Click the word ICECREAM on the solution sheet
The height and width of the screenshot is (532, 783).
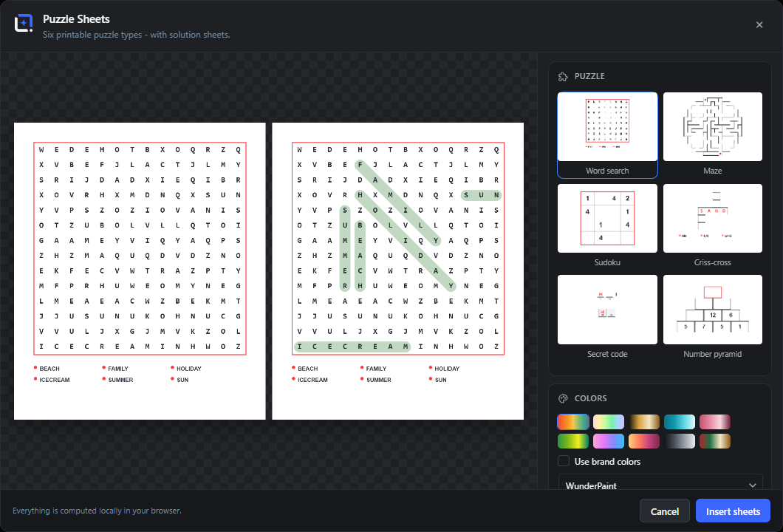[x=312, y=380]
